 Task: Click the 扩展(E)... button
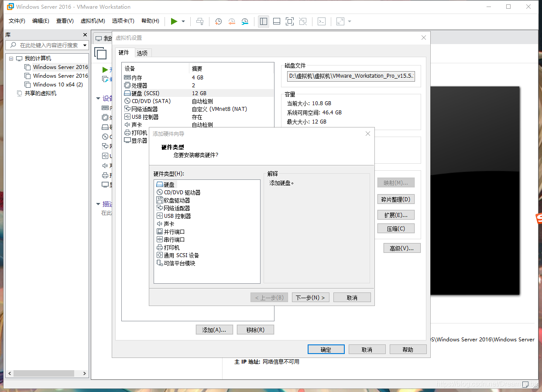tap(396, 215)
